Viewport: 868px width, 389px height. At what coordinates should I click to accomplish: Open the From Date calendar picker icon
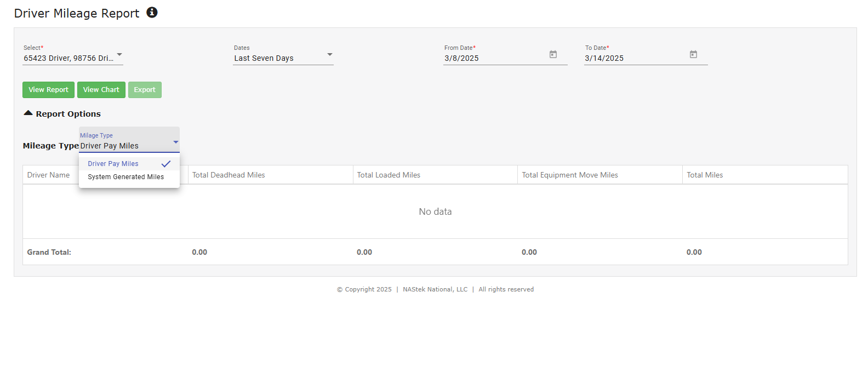(x=553, y=55)
